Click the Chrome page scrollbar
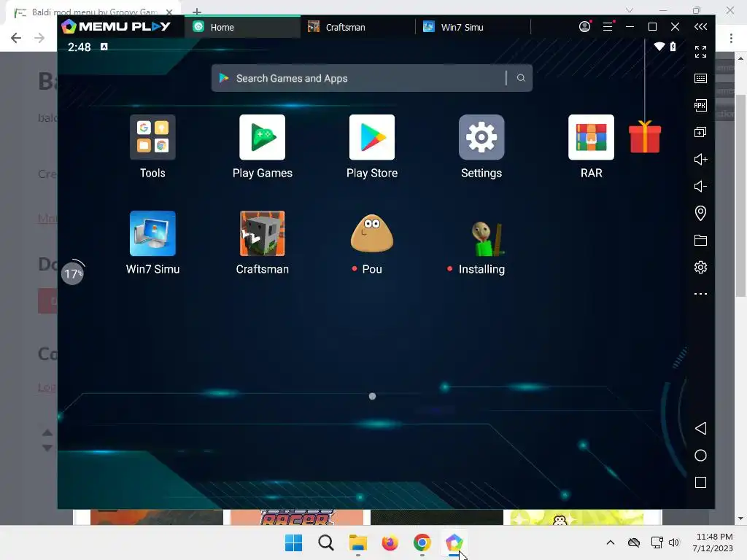The width and height of the screenshot is (747, 560). tap(740, 195)
